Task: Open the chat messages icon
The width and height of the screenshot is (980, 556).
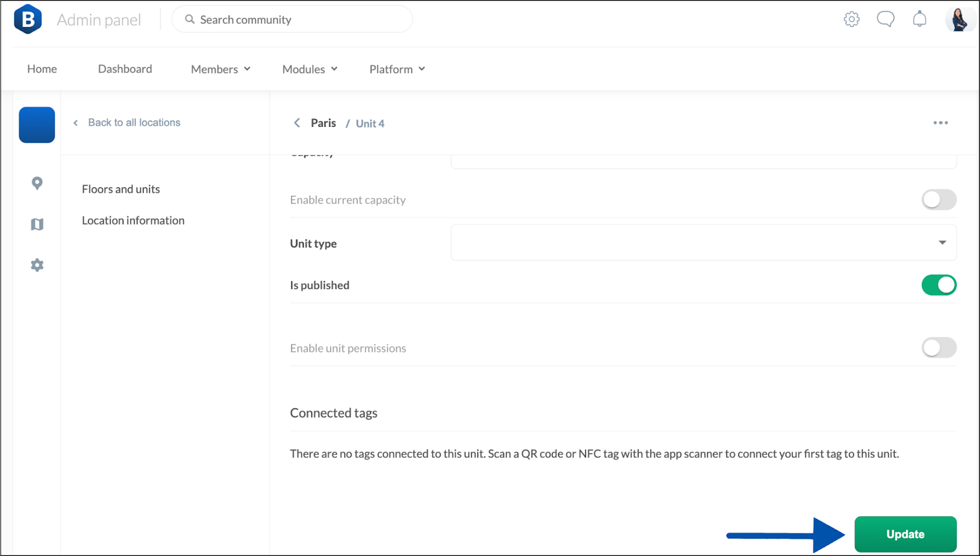Action: click(x=885, y=19)
